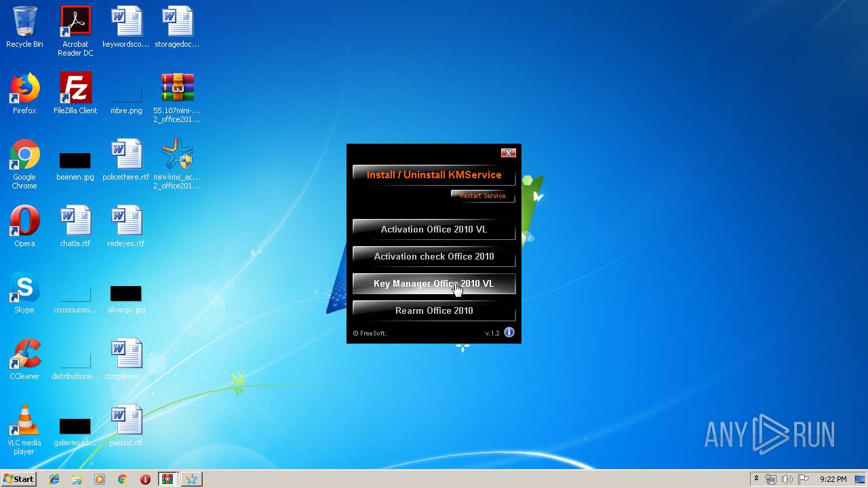This screenshot has width=868, height=488.
Task: Select the Firefox desktop shortcut
Action: coord(24,94)
